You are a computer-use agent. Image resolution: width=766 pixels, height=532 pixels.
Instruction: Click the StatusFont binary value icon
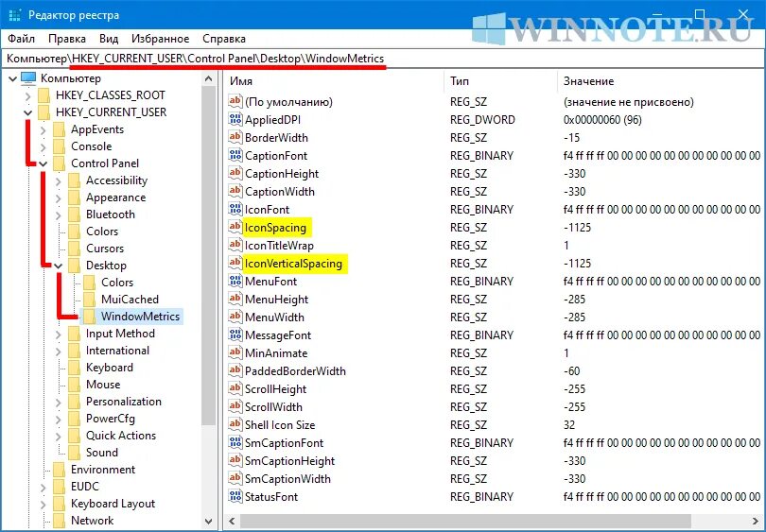coord(235,497)
